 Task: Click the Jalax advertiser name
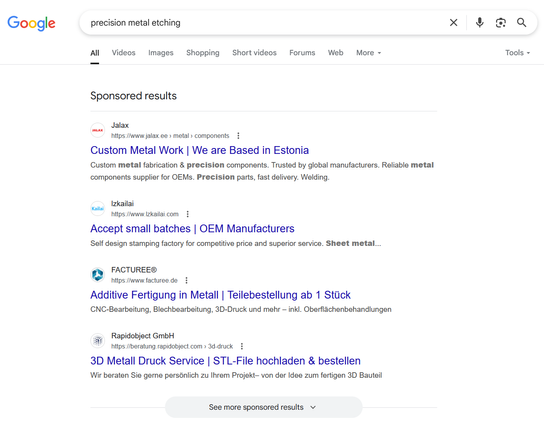click(120, 125)
